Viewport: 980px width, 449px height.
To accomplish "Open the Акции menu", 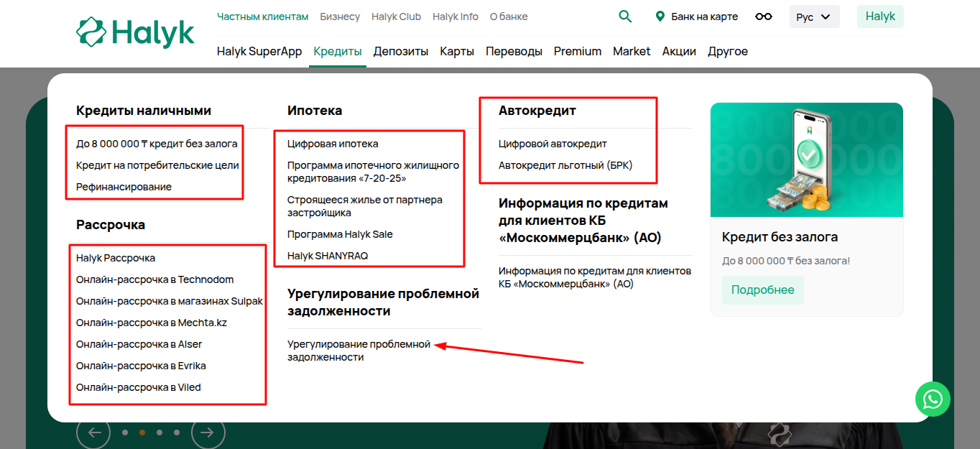I will point(679,51).
